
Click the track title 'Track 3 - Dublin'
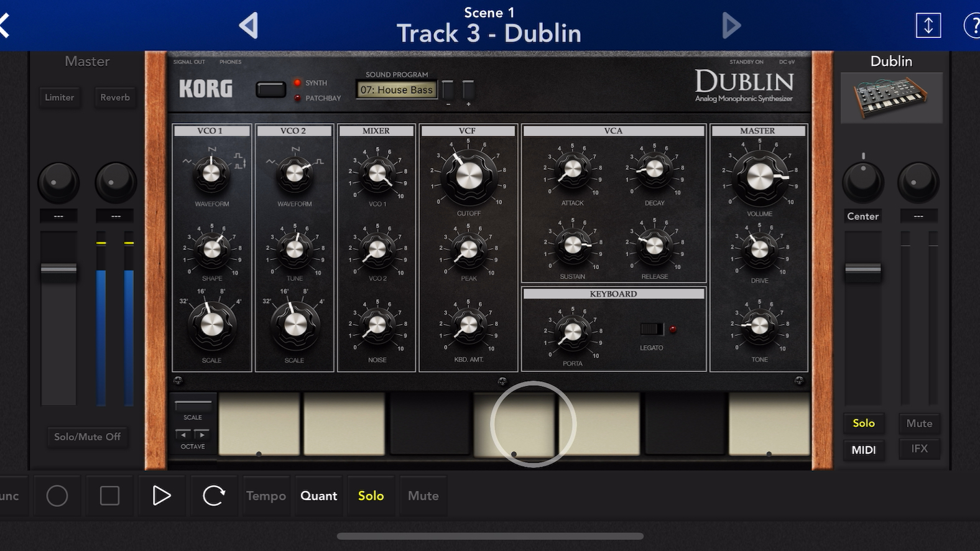pyautogui.click(x=489, y=34)
